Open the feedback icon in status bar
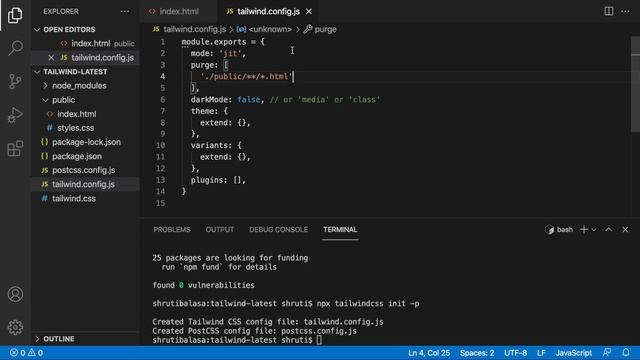The image size is (640, 360). click(x=607, y=353)
